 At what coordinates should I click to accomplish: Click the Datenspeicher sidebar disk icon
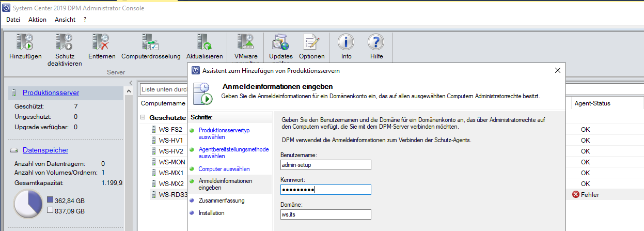[x=14, y=150]
